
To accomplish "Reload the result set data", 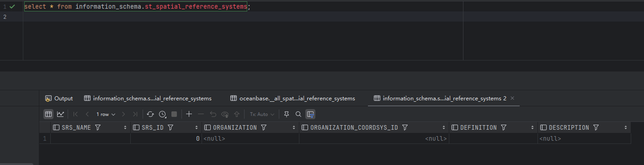I will click(x=150, y=114).
